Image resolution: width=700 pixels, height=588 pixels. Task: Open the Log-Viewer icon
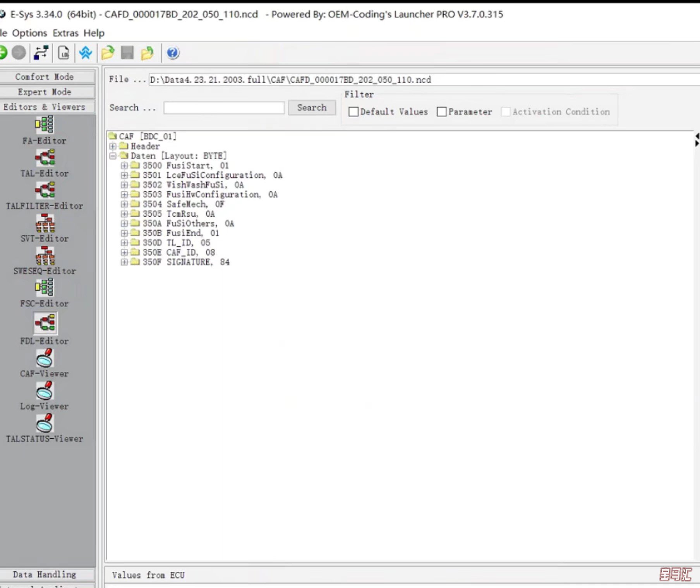click(x=45, y=390)
